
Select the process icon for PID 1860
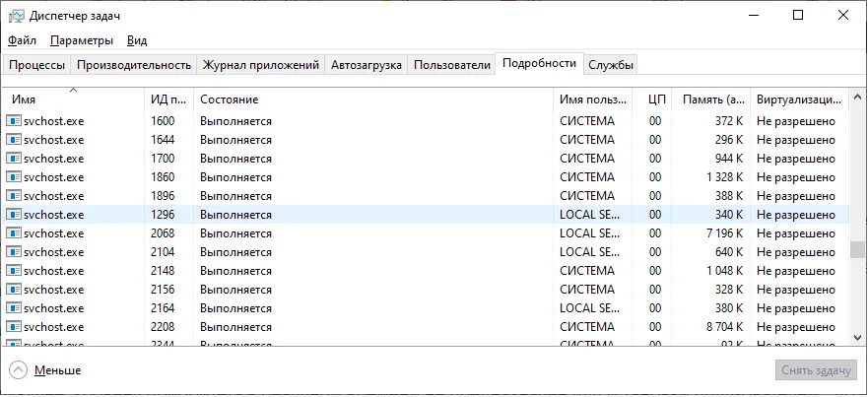click(x=14, y=177)
